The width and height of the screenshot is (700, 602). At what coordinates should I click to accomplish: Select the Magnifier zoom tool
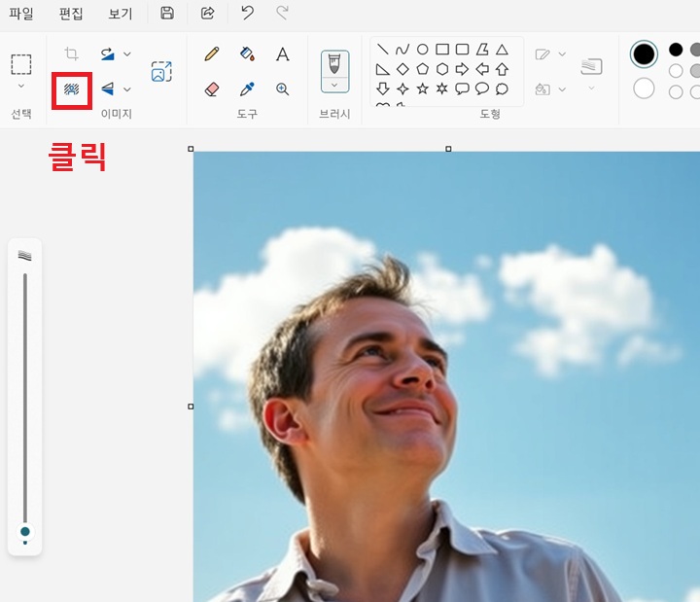point(283,89)
